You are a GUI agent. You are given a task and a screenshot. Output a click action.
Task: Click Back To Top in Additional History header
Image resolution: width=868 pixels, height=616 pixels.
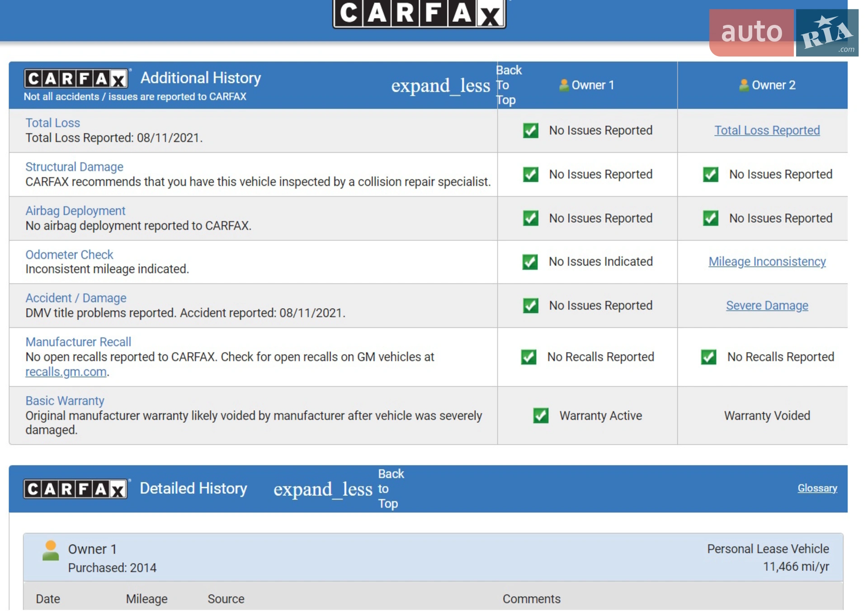click(509, 85)
